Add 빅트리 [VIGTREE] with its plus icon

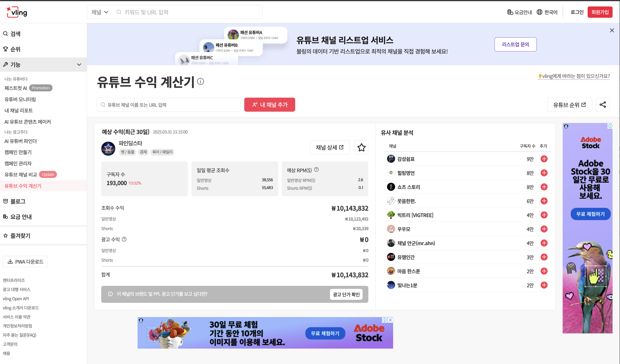544,215
